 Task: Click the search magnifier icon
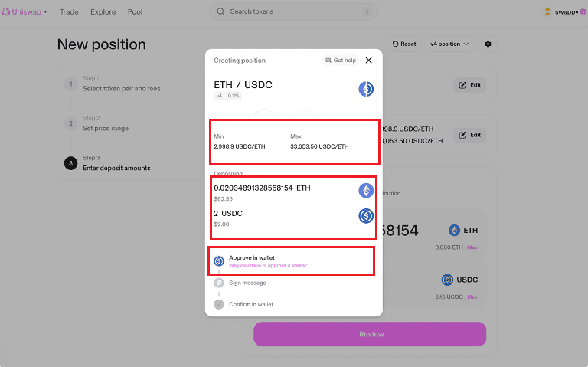point(220,11)
